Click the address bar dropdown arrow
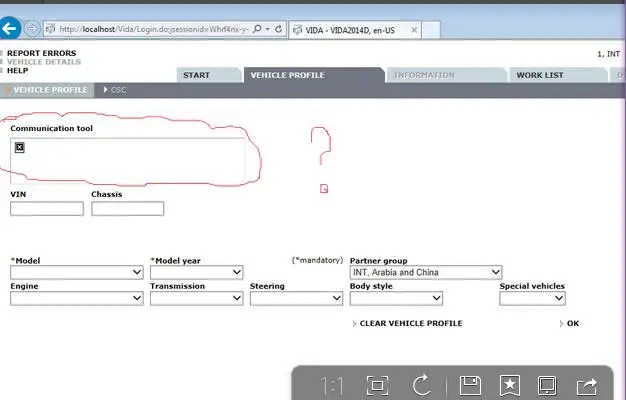Screen dimensions: 626x400 [267, 29]
